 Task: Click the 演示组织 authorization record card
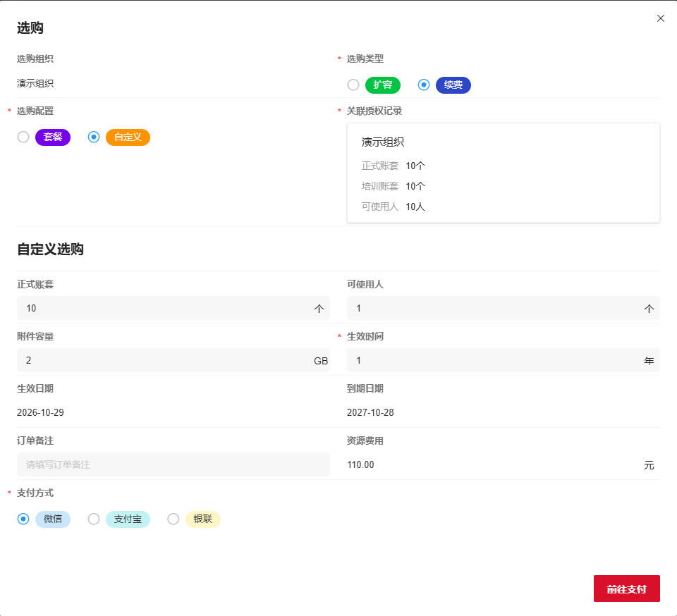(x=504, y=172)
